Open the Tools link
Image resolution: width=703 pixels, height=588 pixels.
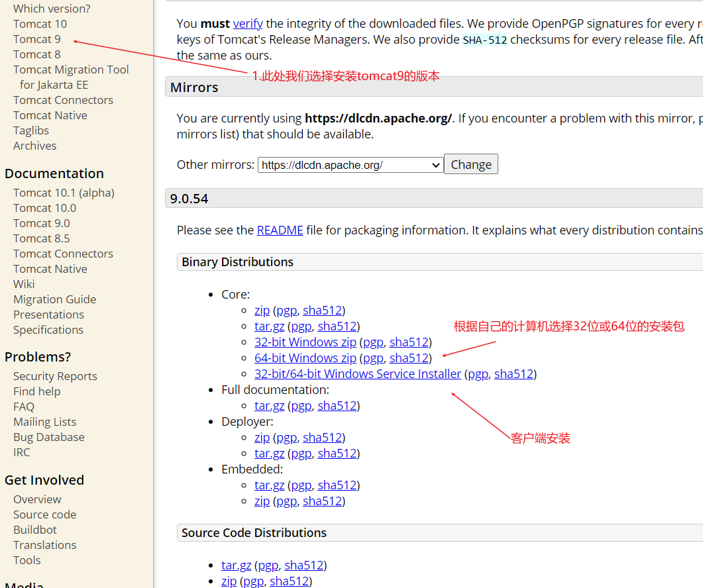pos(27,560)
